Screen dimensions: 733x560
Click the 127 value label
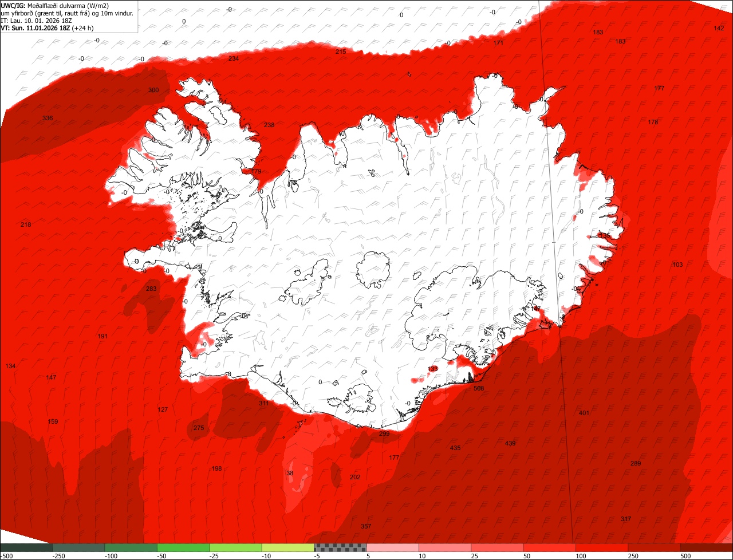(x=163, y=409)
